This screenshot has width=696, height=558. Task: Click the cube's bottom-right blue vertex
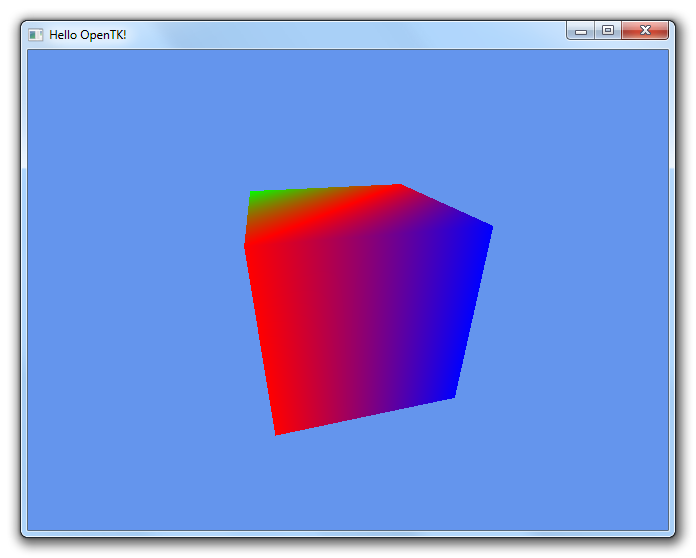(x=453, y=396)
